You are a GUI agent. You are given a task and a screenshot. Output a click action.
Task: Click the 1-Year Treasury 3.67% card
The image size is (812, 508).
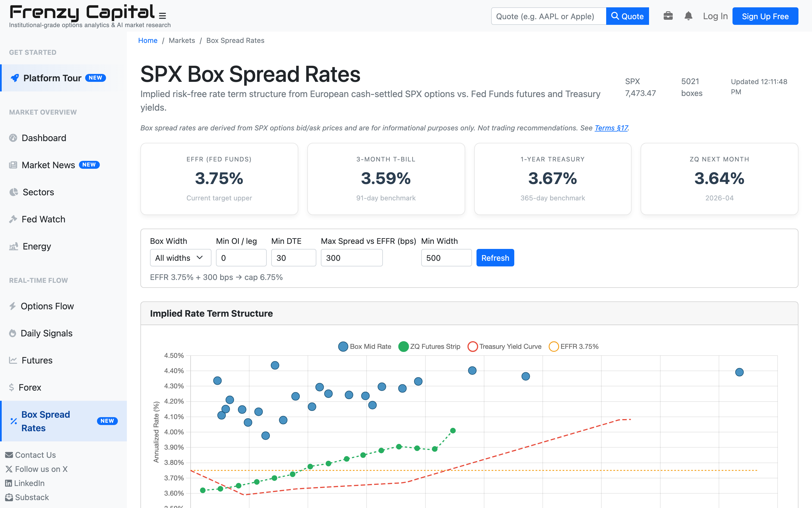pos(553,179)
